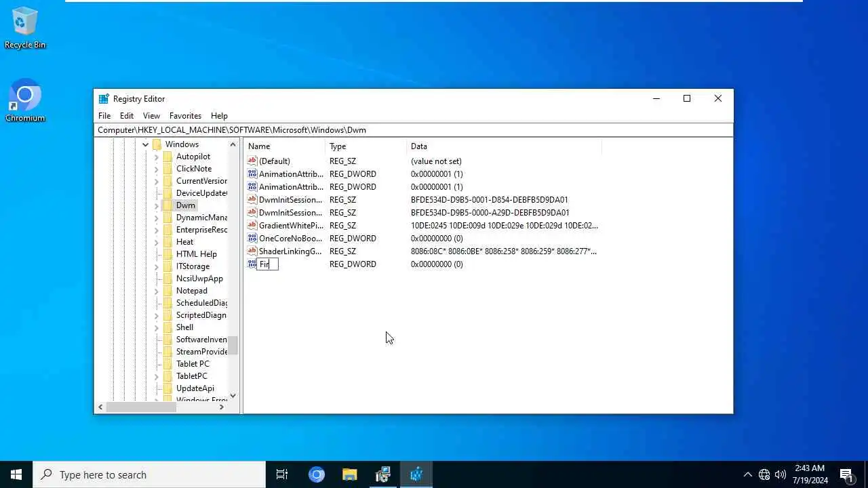This screenshot has width=868, height=488.
Task: Select the UpdateApi tree item
Action: pyautogui.click(x=195, y=388)
